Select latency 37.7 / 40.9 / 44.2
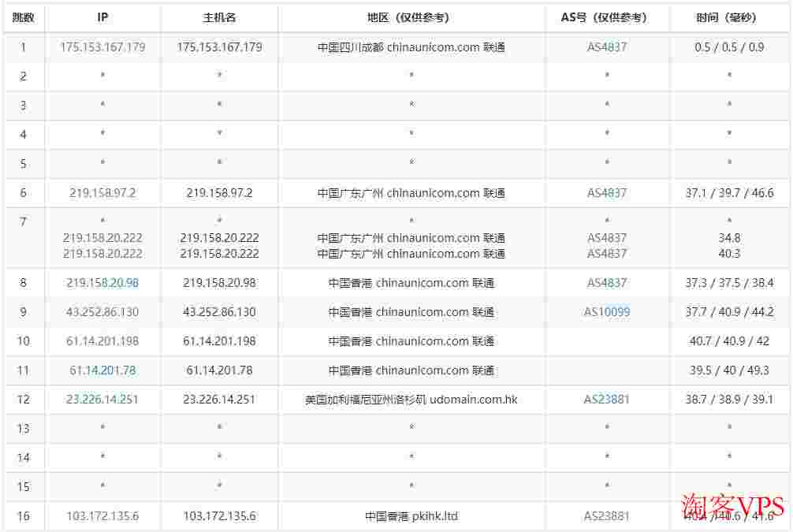The width and height of the screenshot is (793, 532). click(729, 313)
